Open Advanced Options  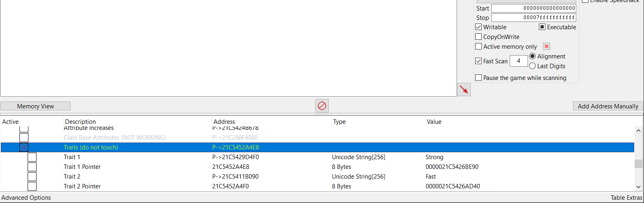pos(26,198)
